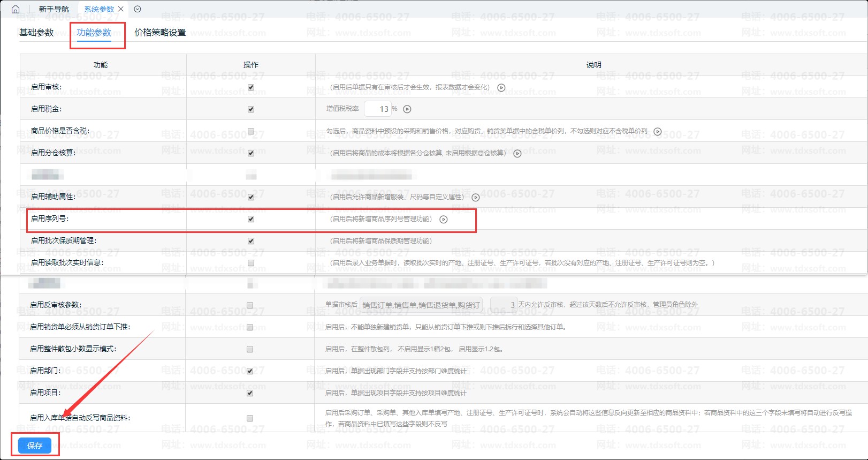
Task: Toggle the 启用序列号 checkbox
Action: click(251, 219)
